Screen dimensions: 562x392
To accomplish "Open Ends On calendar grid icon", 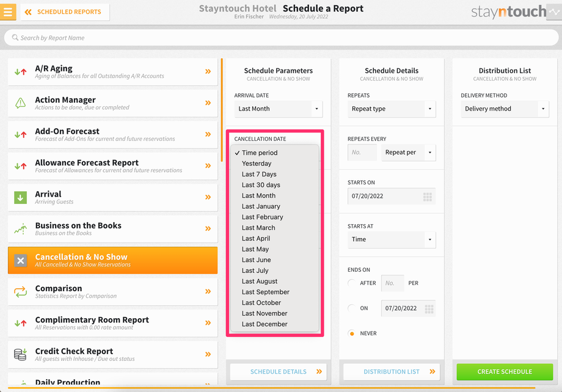I will (429, 309).
